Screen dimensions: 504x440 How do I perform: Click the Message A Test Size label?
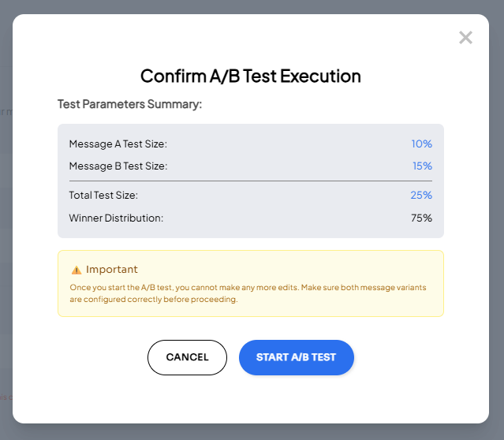[x=118, y=144]
